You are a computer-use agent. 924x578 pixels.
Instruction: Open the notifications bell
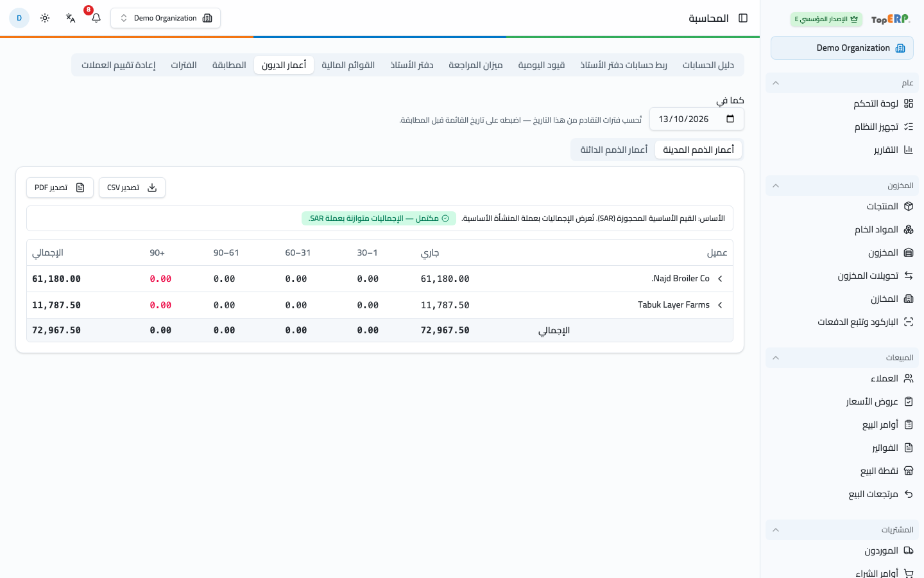point(96,18)
